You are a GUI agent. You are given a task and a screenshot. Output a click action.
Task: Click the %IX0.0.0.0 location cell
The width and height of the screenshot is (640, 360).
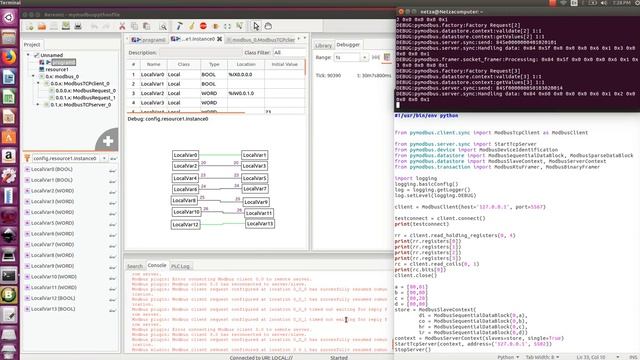click(x=246, y=75)
